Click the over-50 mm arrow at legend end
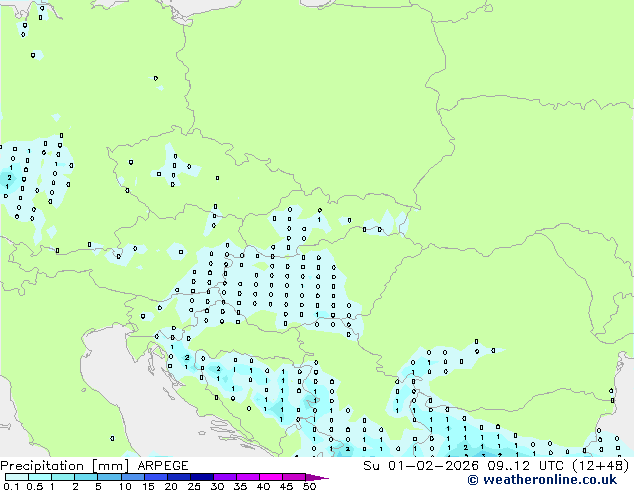Image resolution: width=634 pixels, height=490 pixels. (317, 477)
